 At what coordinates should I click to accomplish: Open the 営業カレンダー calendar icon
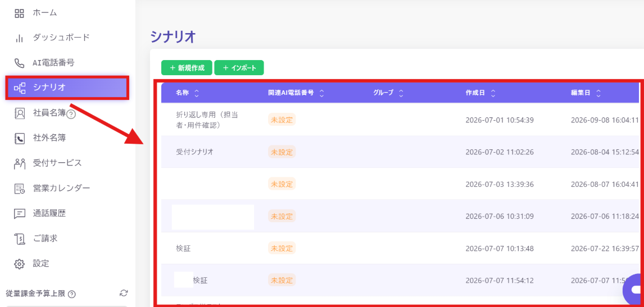click(x=19, y=189)
